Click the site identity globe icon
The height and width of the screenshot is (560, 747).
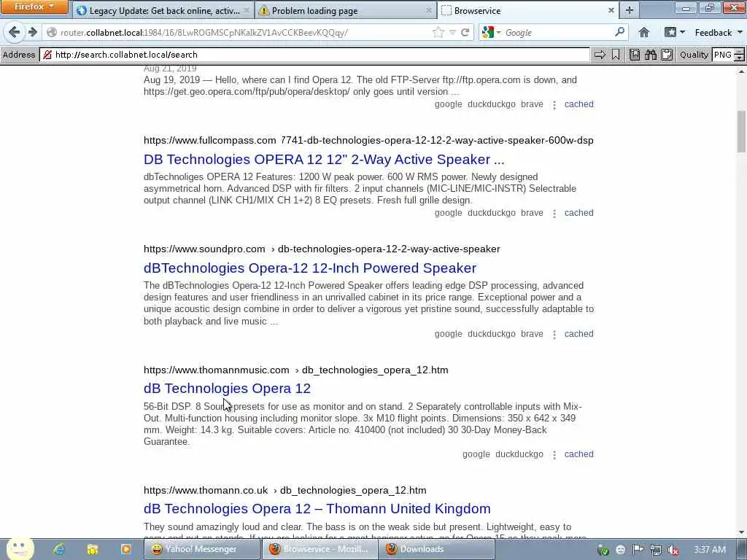(52, 32)
